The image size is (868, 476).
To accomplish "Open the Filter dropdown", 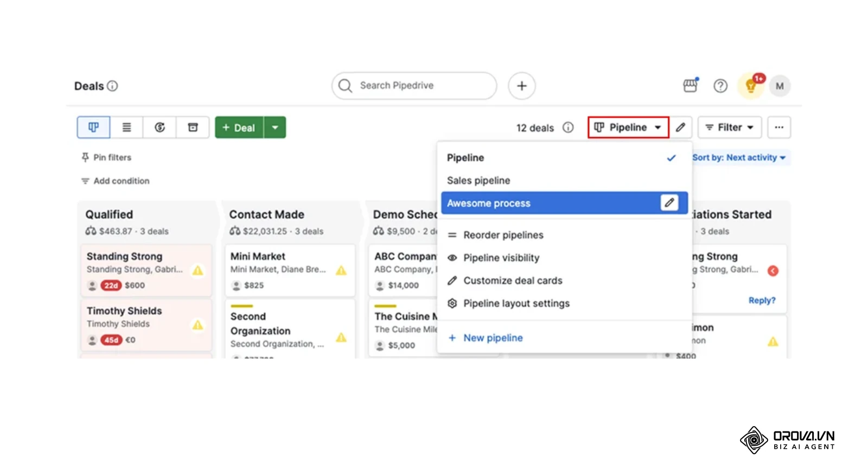I will (730, 128).
